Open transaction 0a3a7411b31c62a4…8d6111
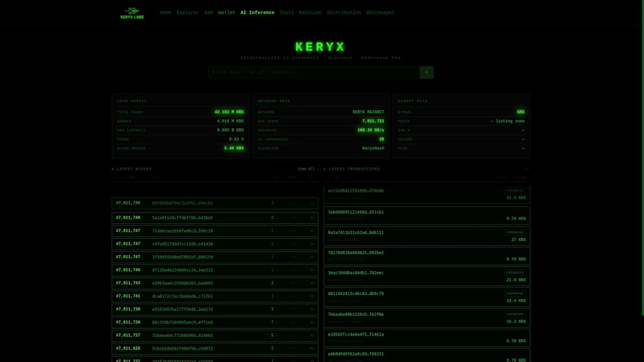This screenshot has width=644, height=362. (356, 233)
